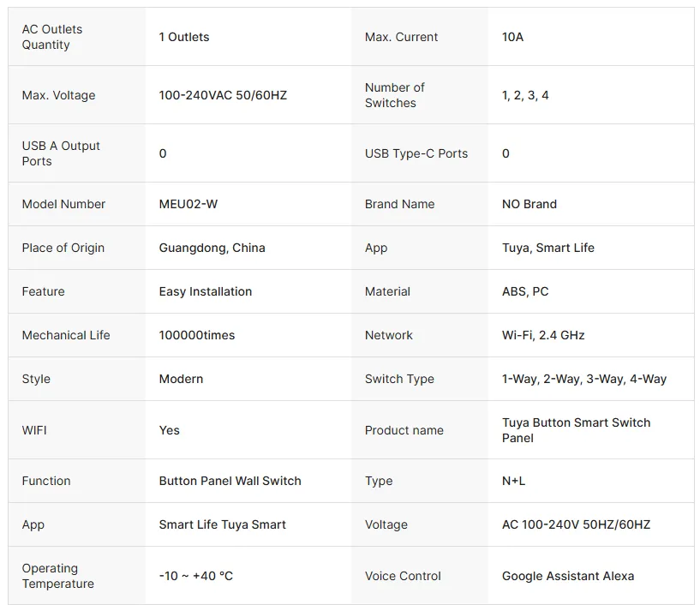Click the "Smart Life Tuya Smart" value

point(223,524)
